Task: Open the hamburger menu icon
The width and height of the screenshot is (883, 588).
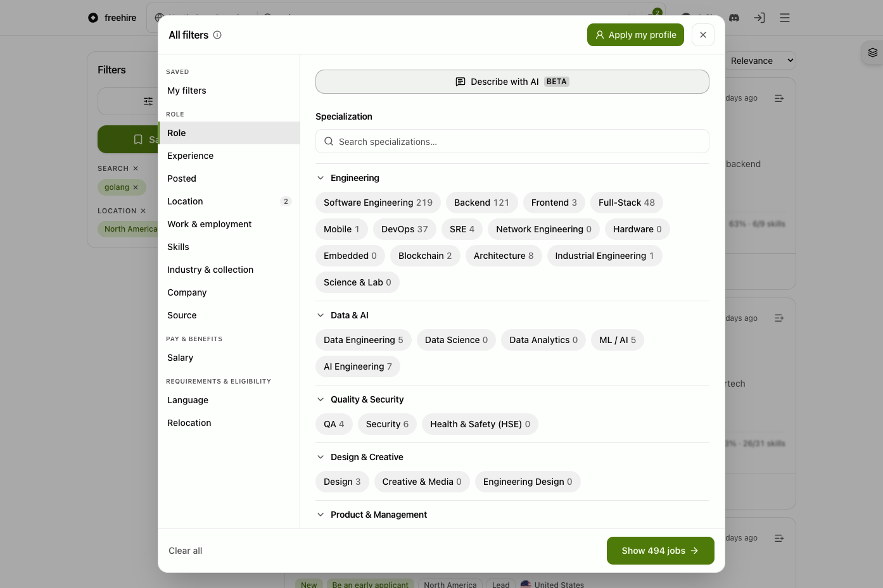Action: (785, 18)
